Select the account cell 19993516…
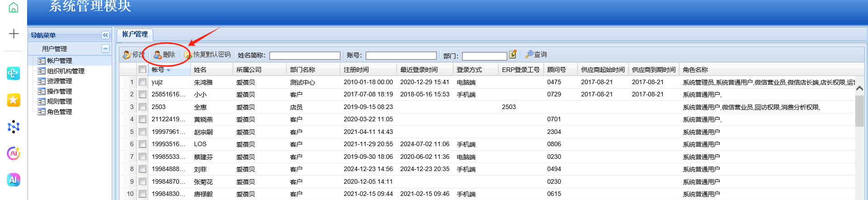This screenshot has height=200, width=868. [x=169, y=144]
